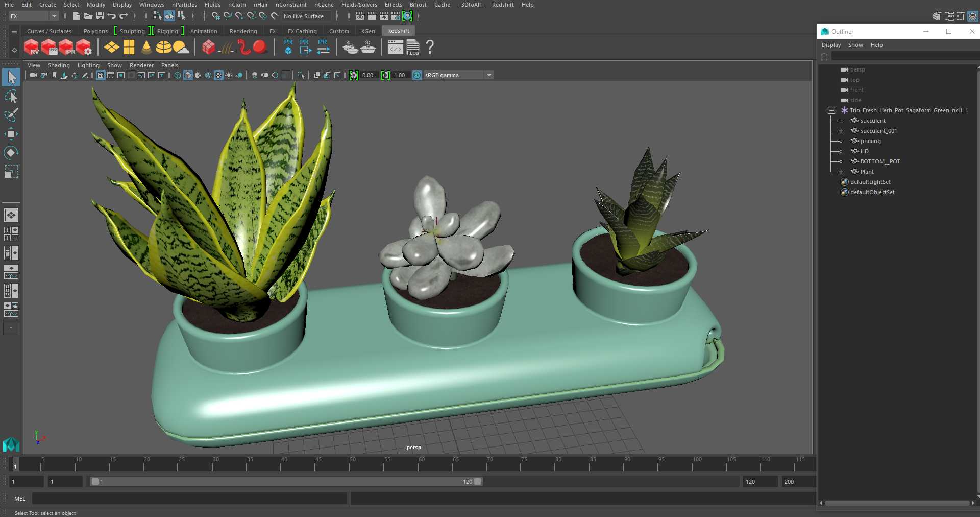Viewport: 980px width, 517px height.
Task: Switch to the XGen shelf tab
Action: (368, 31)
